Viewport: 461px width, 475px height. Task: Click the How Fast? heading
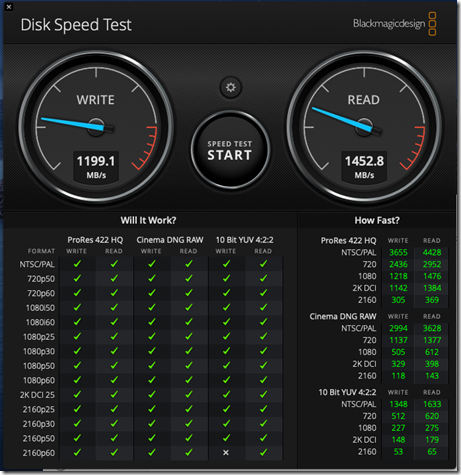[377, 220]
